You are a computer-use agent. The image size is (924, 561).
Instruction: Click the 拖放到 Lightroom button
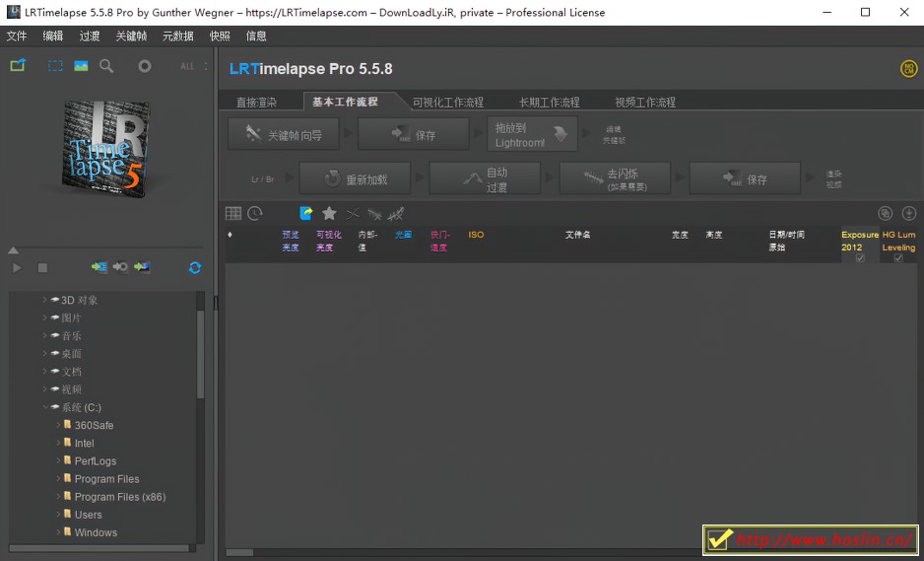point(532,135)
